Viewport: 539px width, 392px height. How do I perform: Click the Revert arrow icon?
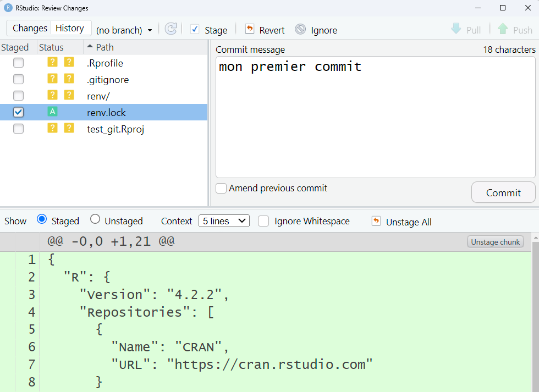click(x=250, y=29)
